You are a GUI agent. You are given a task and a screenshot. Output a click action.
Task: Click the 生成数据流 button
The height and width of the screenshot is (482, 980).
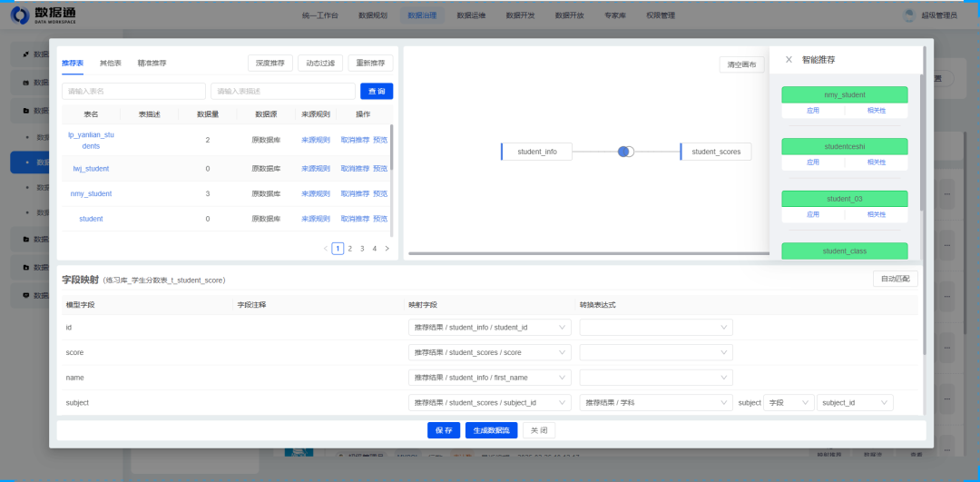[491, 430]
